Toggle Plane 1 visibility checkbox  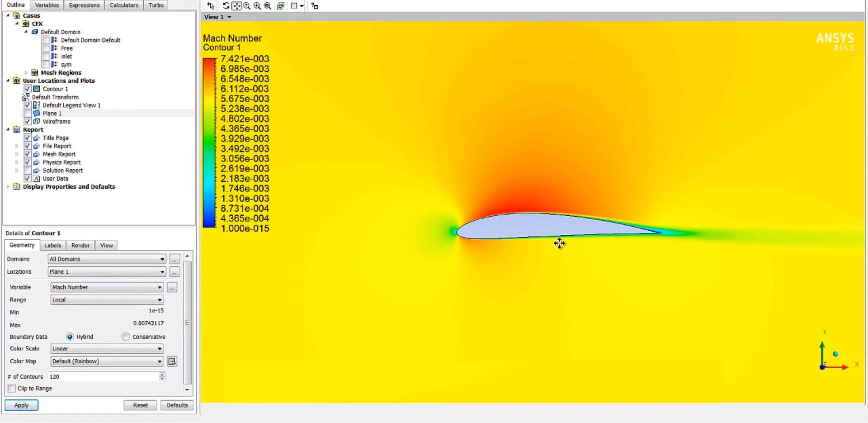pyautogui.click(x=27, y=113)
